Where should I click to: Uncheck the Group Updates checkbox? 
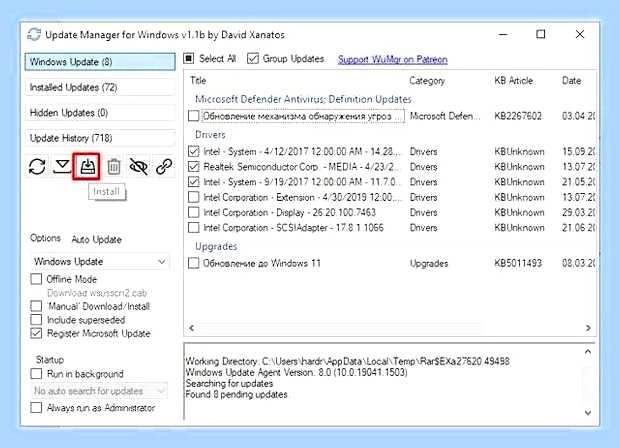pos(252,59)
